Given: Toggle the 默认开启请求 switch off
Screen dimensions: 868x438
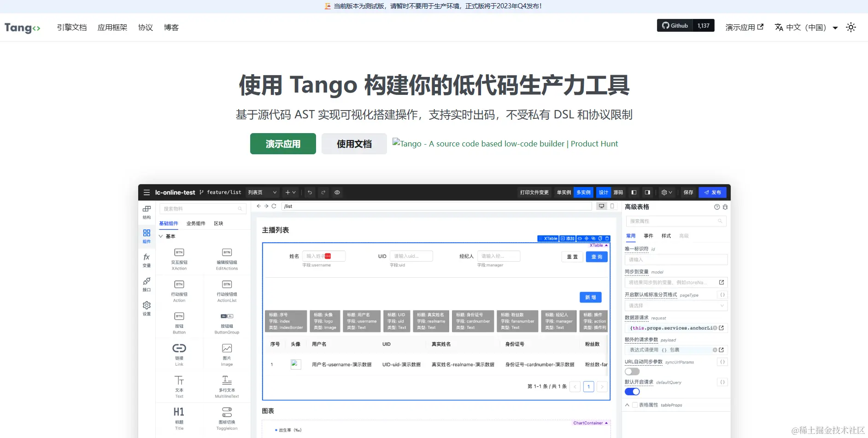Looking at the screenshot, I should tap(632, 391).
